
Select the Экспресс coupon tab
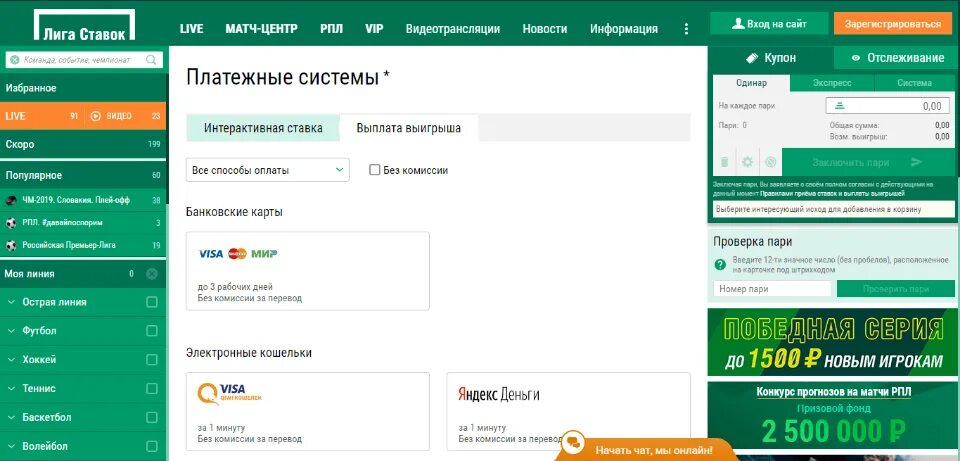(832, 83)
